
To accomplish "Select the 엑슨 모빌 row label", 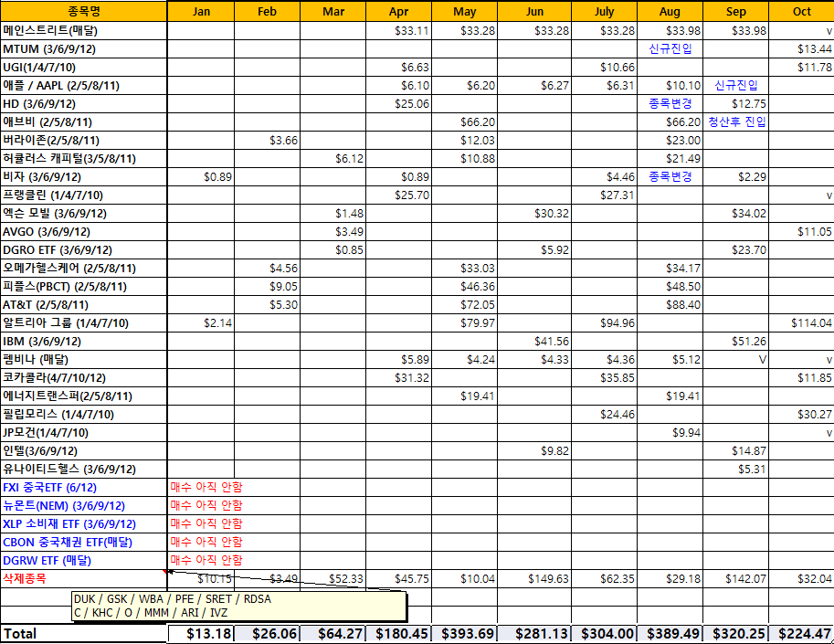I will click(84, 213).
